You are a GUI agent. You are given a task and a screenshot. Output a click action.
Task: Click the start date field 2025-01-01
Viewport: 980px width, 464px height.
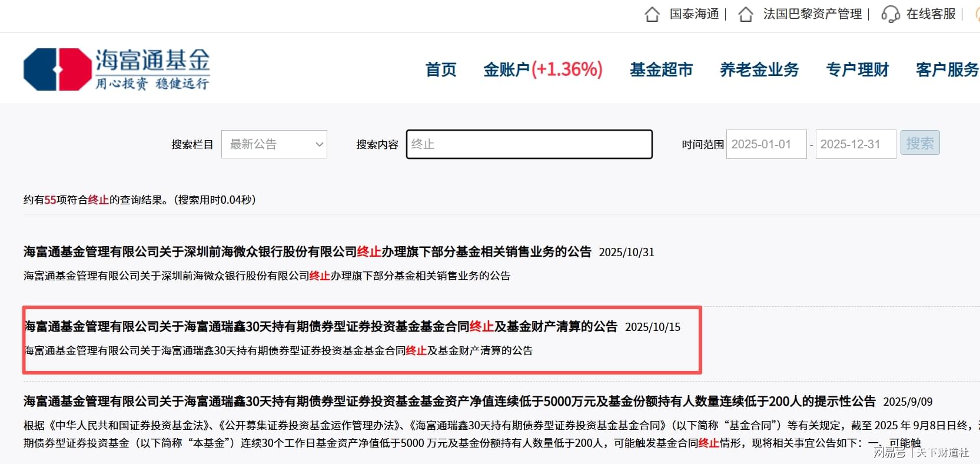[766, 144]
